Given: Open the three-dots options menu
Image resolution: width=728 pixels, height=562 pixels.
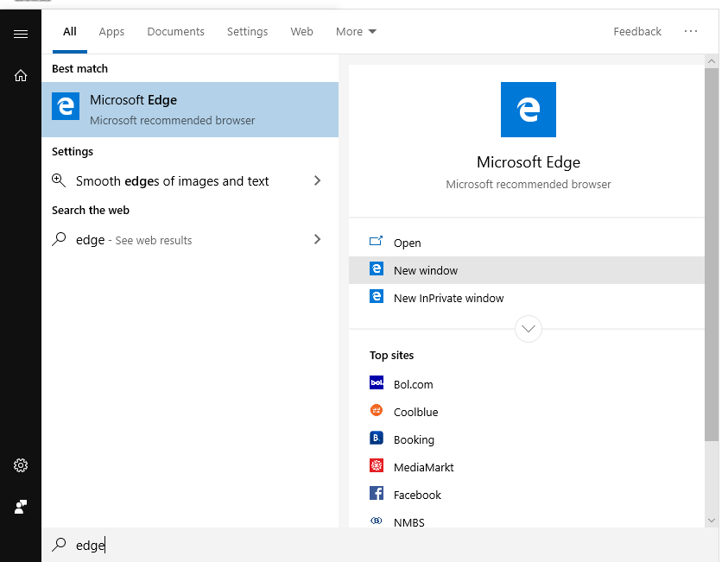Looking at the screenshot, I should 690,31.
